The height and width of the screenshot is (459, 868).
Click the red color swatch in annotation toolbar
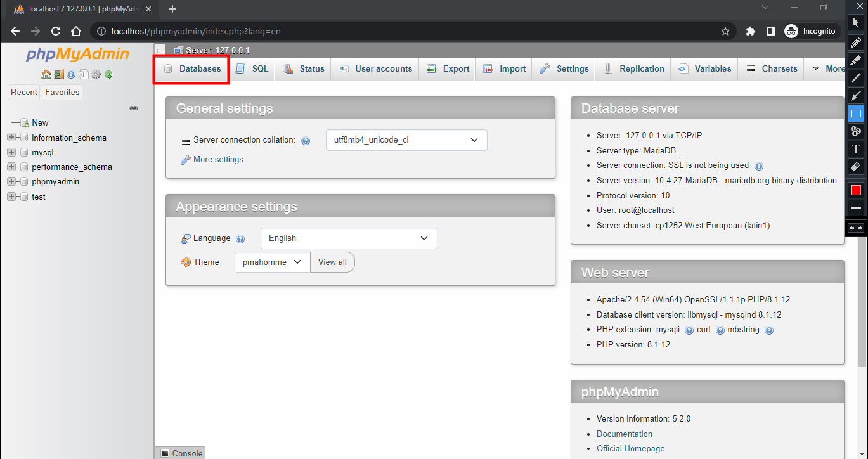(855, 190)
